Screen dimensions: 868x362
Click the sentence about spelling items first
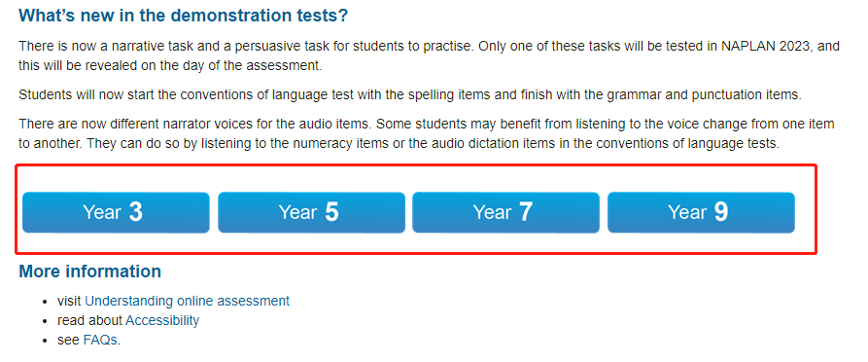pyautogui.click(x=410, y=94)
